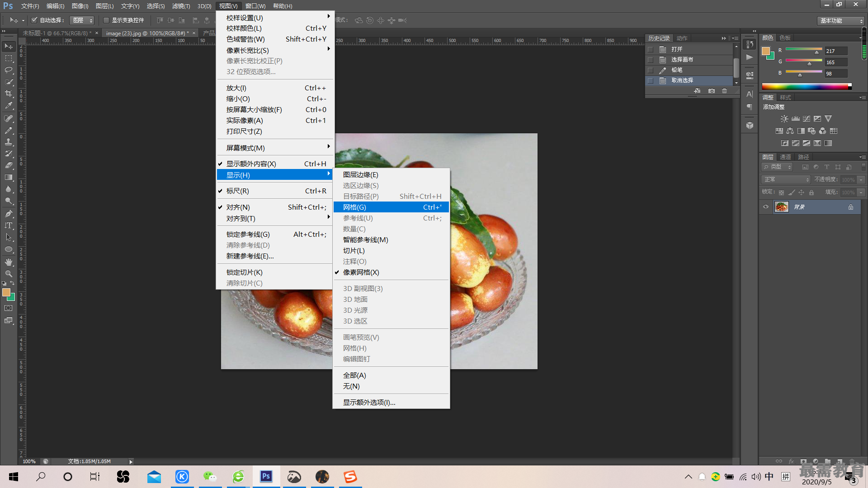Select the Pen tool
The height and width of the screenshot is (488, 868).
click(9, 213)
